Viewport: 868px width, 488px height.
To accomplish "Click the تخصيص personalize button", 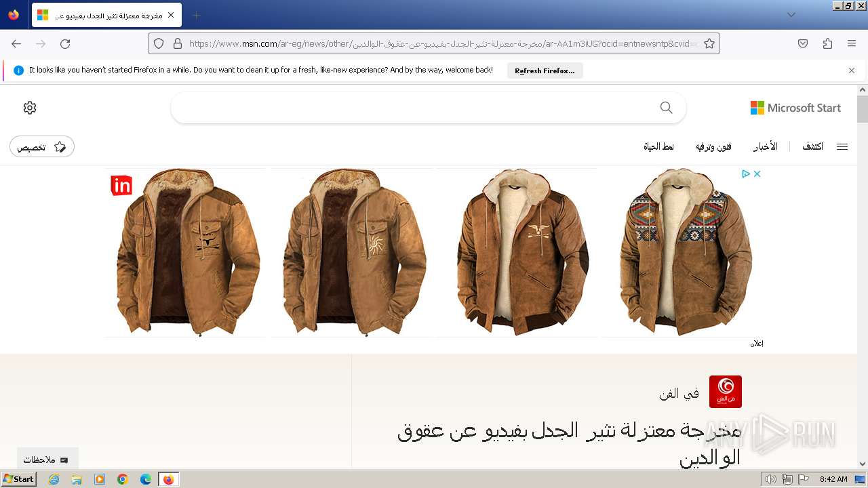I will 42,146.
